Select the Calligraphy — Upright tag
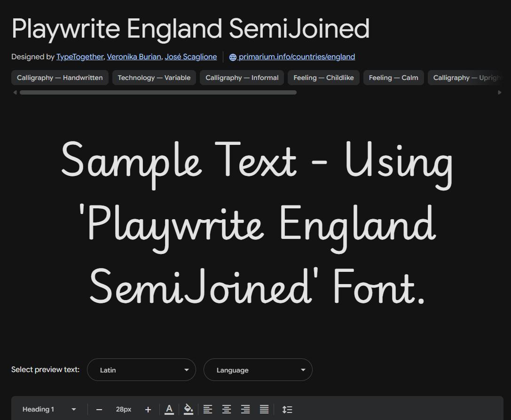Image resolution: width=511 pixels, height=420 pixels. 466,78
